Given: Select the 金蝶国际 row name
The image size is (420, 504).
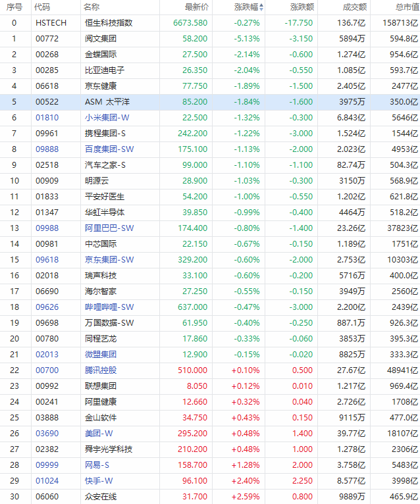Looking at the screenshot, I should pyautogui.click(x=101, y=55).
